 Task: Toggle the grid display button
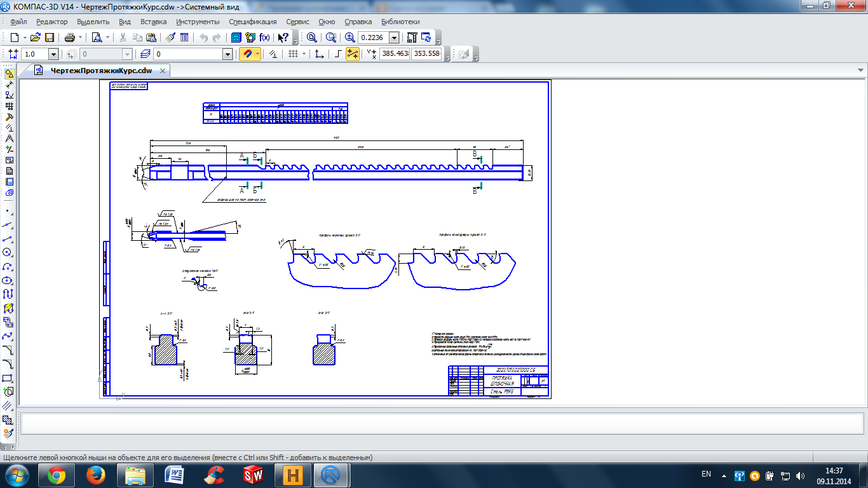click(x=293, y=55)
